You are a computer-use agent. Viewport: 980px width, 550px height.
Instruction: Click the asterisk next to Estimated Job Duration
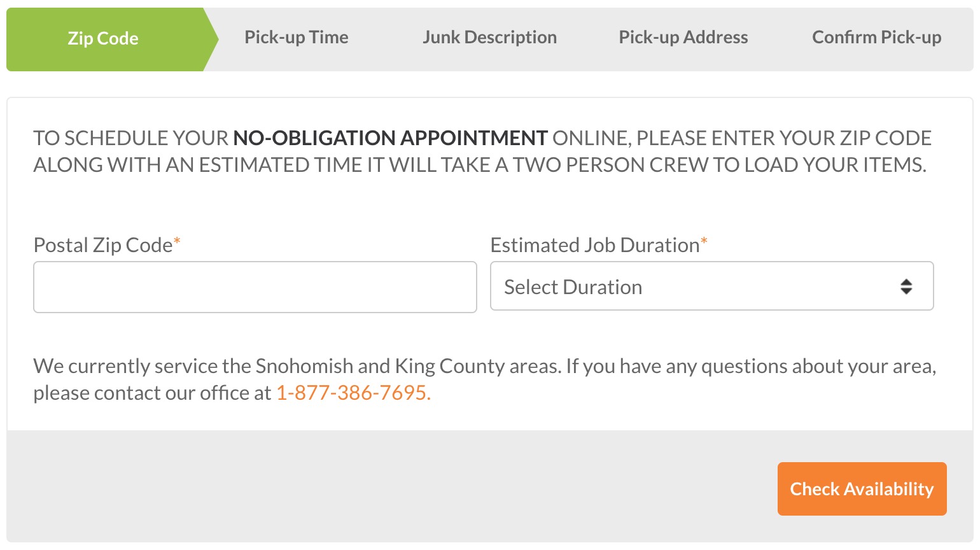point(704,241)
